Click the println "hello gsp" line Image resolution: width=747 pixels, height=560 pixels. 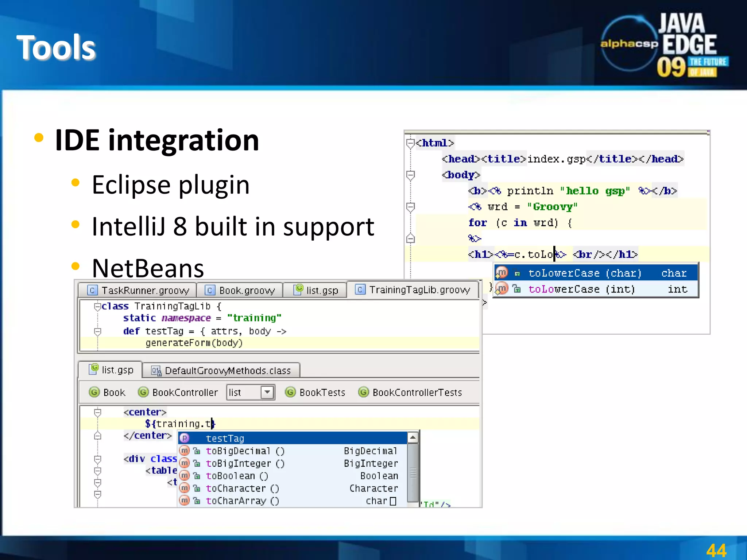coord(573,191)
